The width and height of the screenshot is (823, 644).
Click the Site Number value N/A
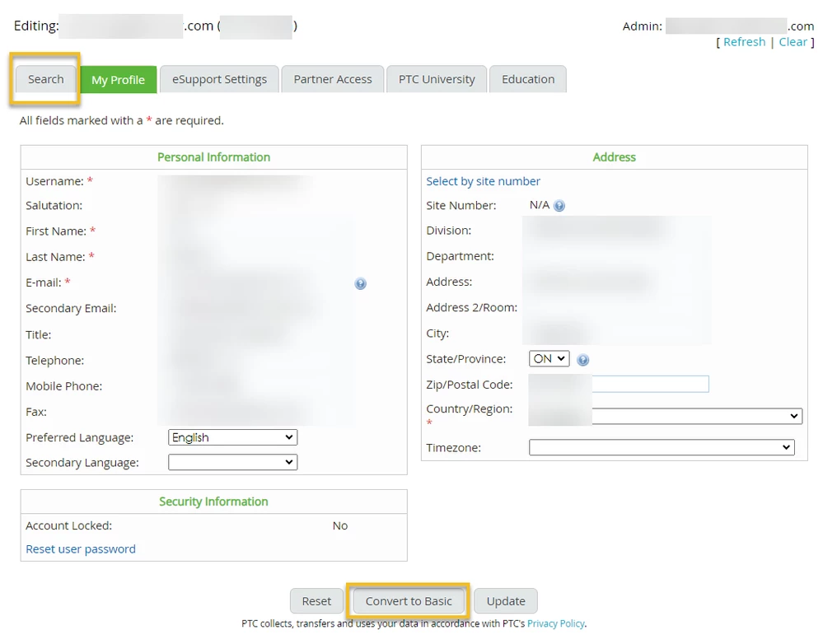click(x=539, y=205)
